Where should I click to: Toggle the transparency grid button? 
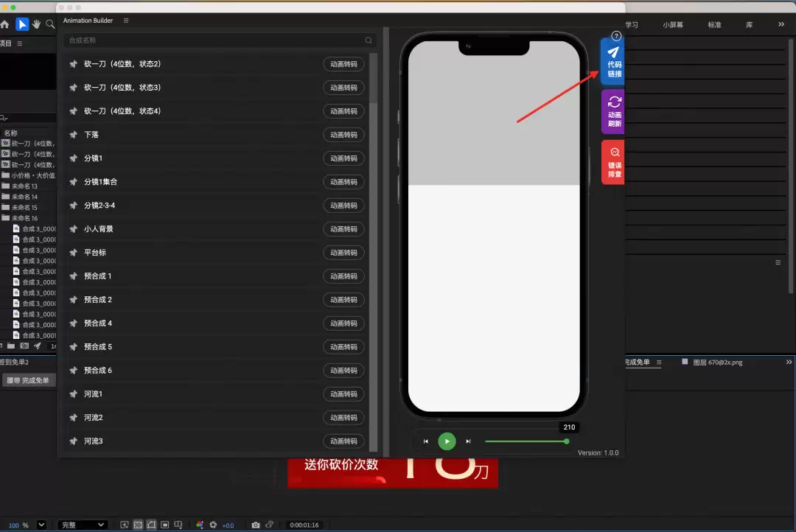tap(138, 525)
